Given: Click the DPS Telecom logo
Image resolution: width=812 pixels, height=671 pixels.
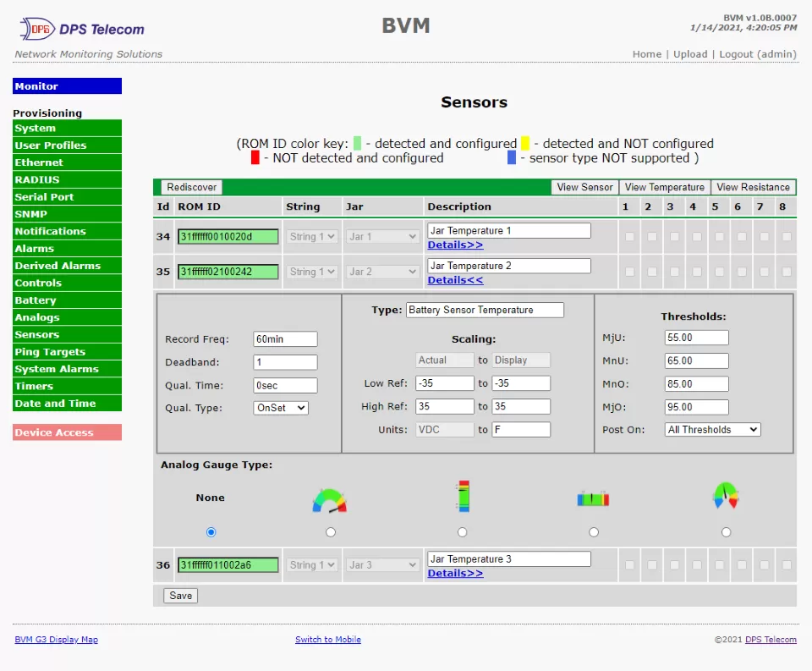Looking at the screenshot, I should (x=82, y=29).
